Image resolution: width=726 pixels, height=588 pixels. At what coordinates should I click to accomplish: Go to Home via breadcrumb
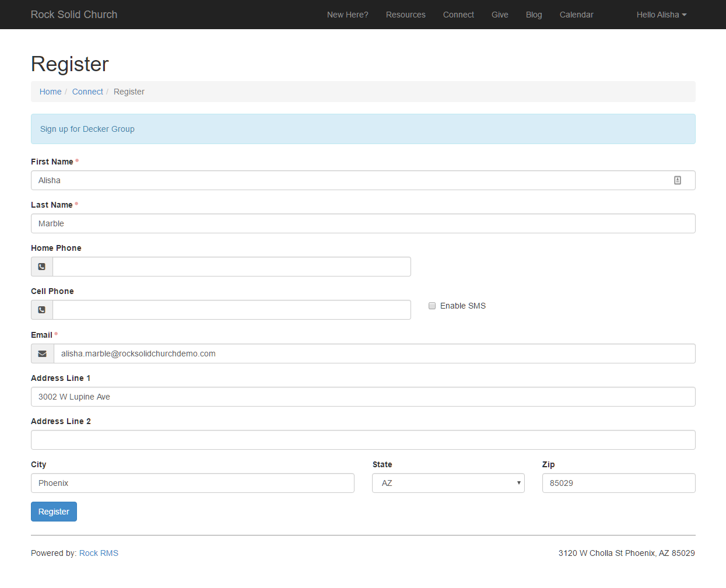coord(51,92)
